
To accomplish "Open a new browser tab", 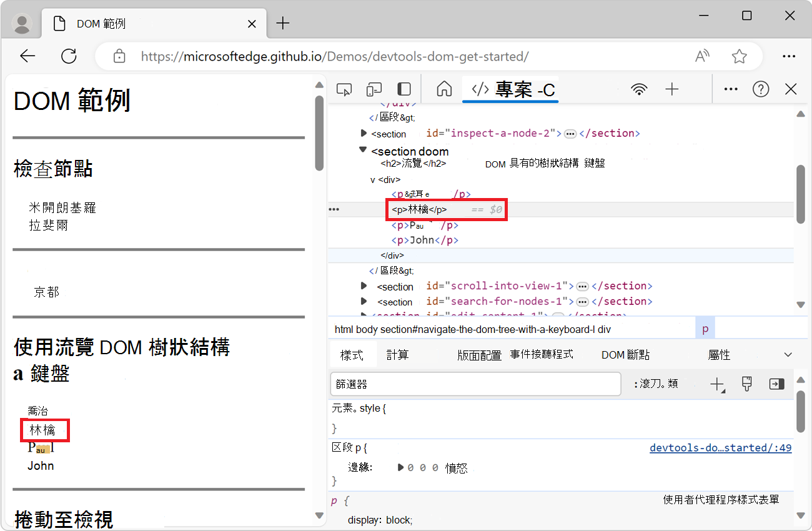I will 283,24.
